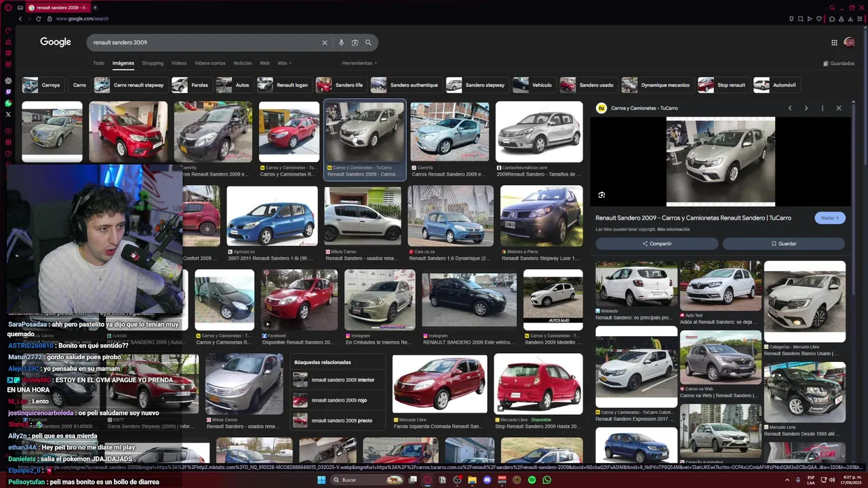Show next image in preview panel

(806, 108)
